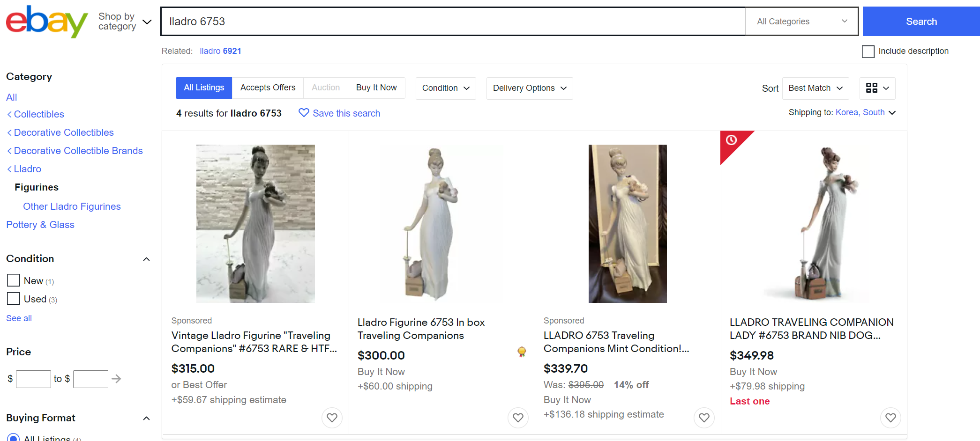Open the Delivery Options dropdown
Image resolution: width=980 pixels, height=441 pixels.
[530, 88]
